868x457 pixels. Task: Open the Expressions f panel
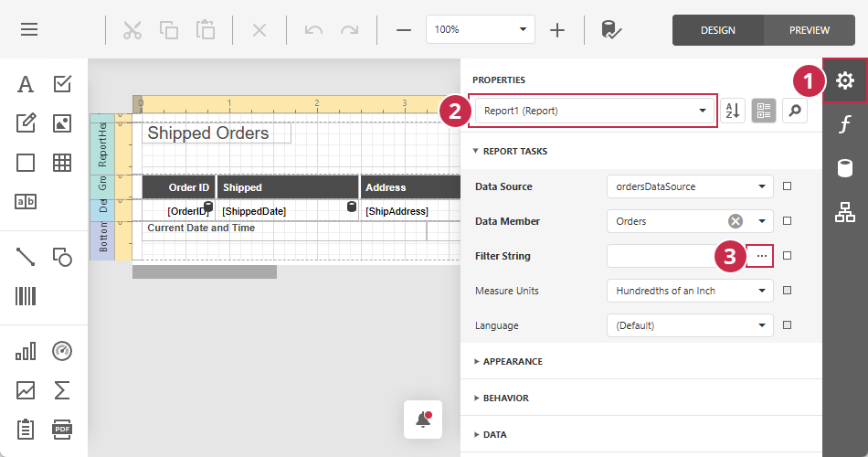coord(845,124)
